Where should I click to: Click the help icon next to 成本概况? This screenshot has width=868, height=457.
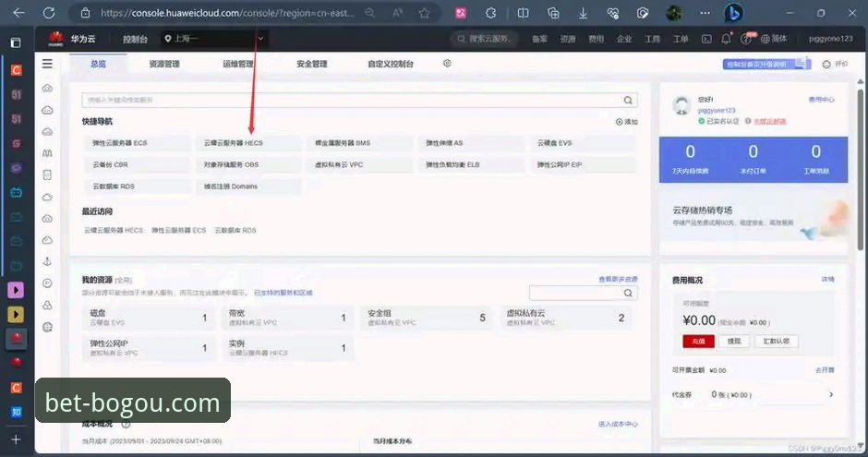pyautogui.click(x=126, y=424)
